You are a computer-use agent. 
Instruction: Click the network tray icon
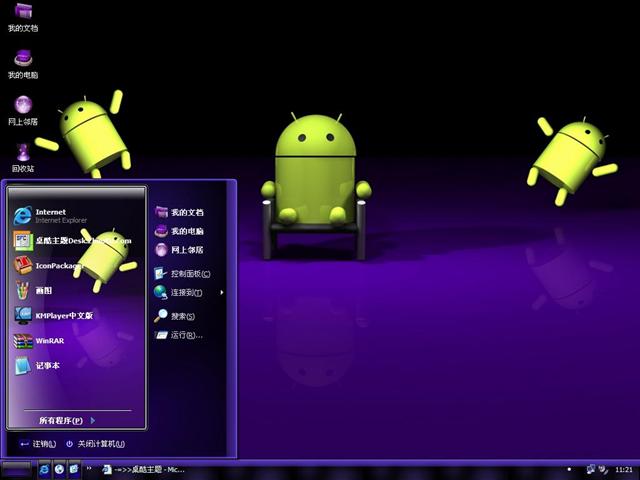[x=591, y=469]
